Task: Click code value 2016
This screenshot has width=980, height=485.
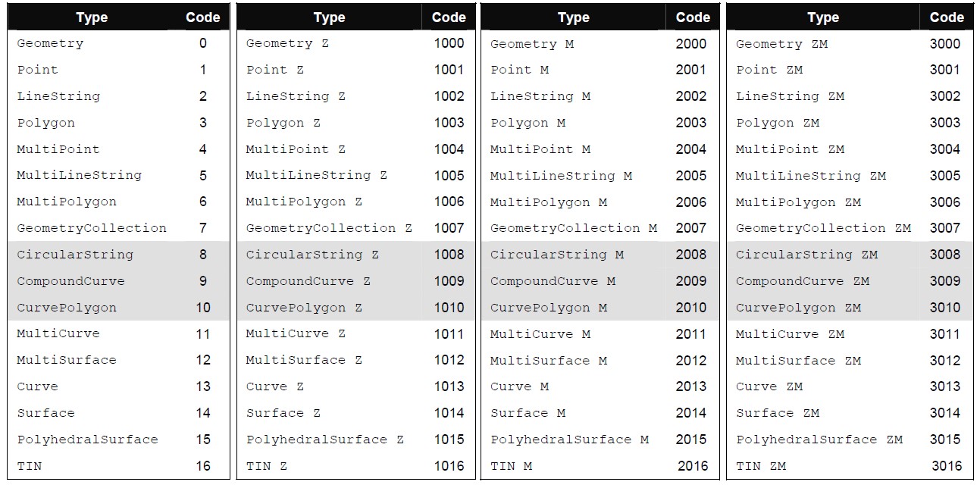Action: [693, 466]
